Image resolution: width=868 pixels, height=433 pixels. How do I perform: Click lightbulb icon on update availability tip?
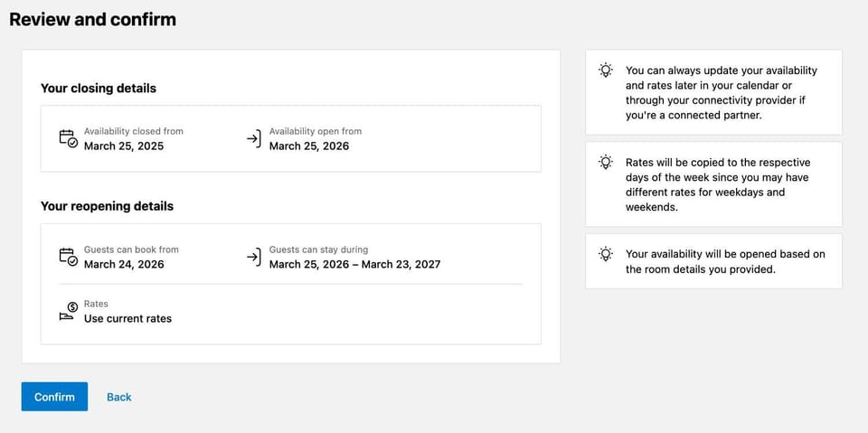click(606, 71)
